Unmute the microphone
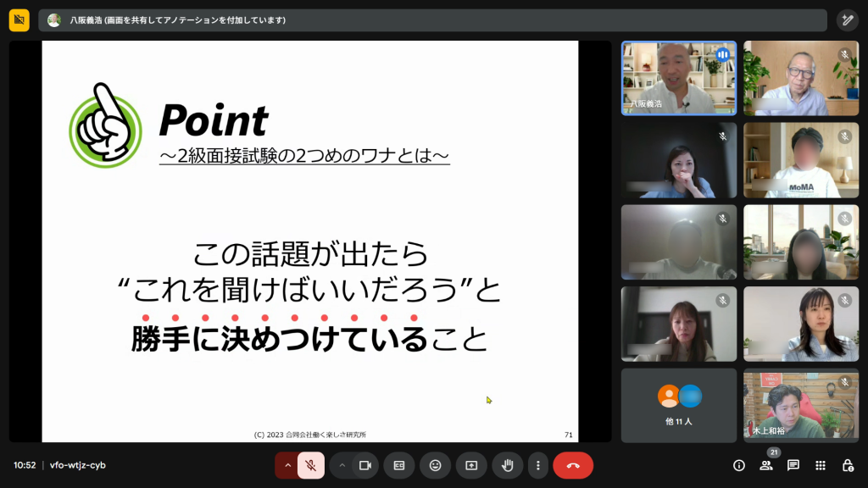This screenshot has width=868, height=488. pyautogui.click(x=311, y=465)
